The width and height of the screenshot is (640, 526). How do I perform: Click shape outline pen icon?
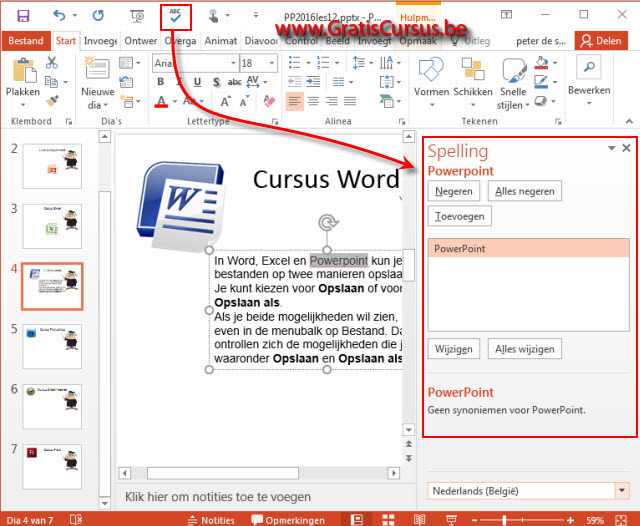coord(542,82)
